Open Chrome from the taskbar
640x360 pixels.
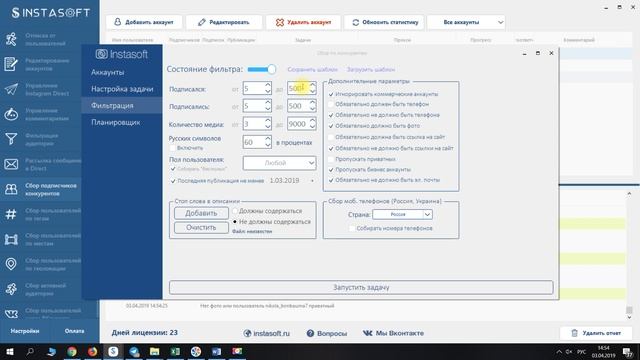(x=72, y=351)
